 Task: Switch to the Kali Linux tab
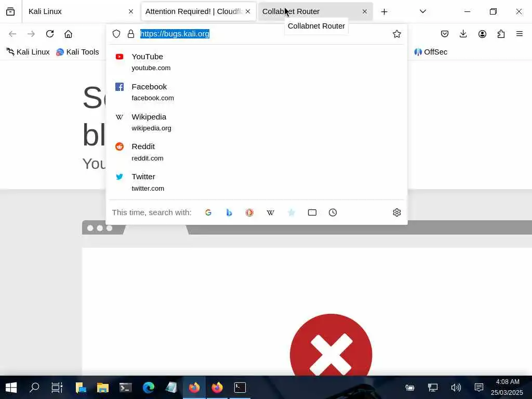(80, 11)
